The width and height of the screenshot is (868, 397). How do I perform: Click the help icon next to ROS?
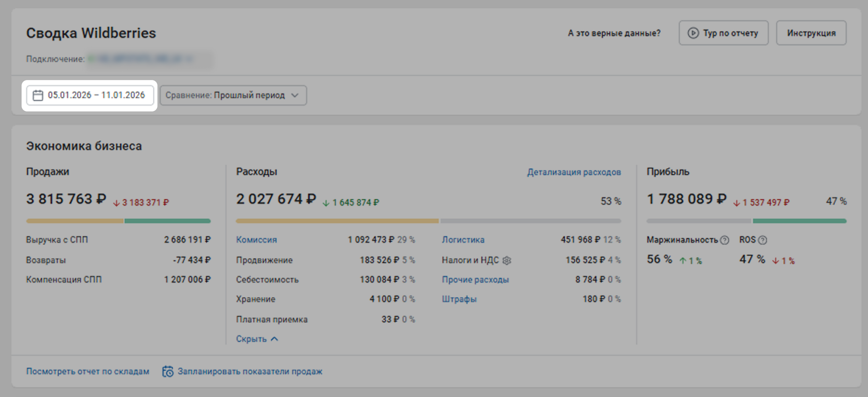pyautogui.click(x=762, y=240)
